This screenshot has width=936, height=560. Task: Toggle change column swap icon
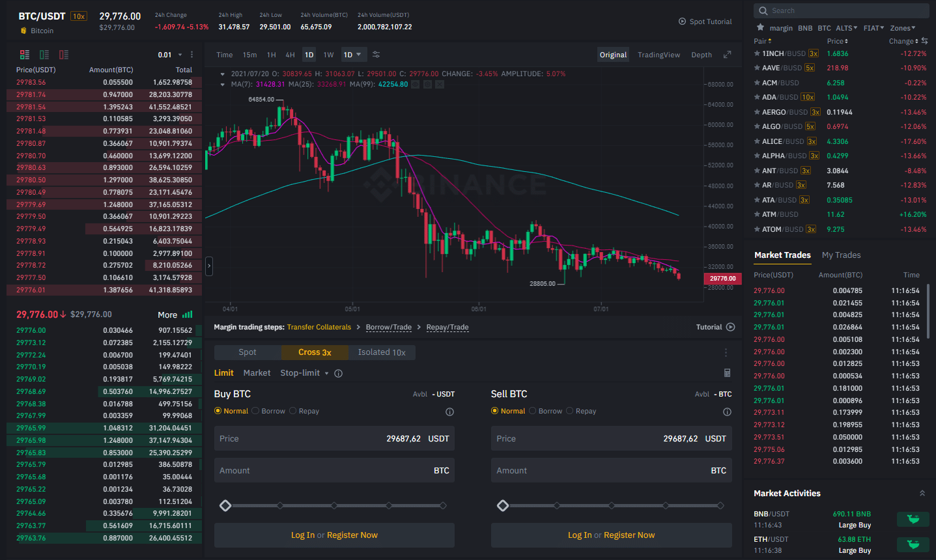(924, 41)
